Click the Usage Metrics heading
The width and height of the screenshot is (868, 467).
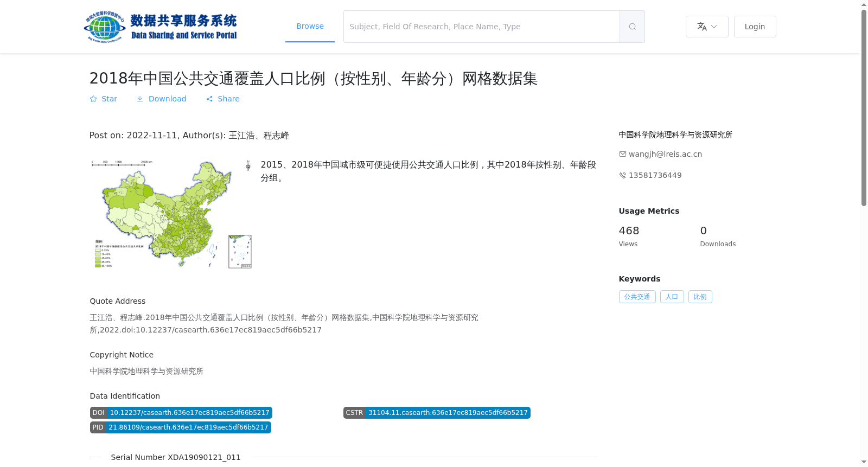pos(649,211)
